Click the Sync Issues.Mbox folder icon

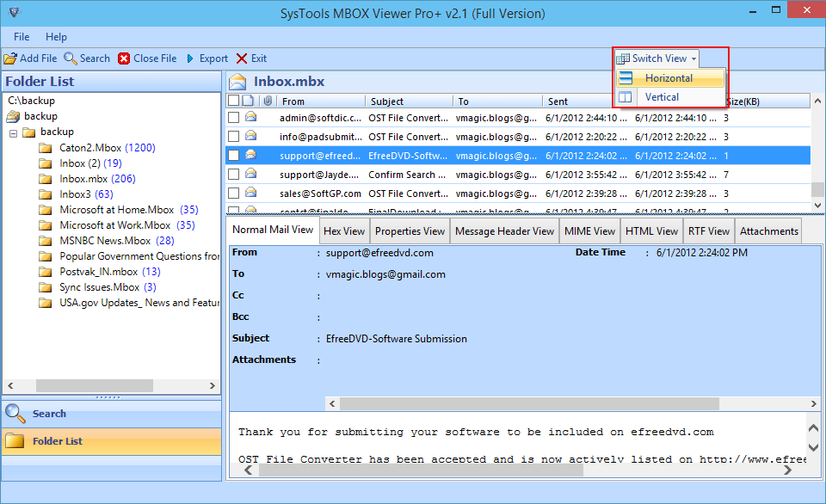click(x=46, y=287)
